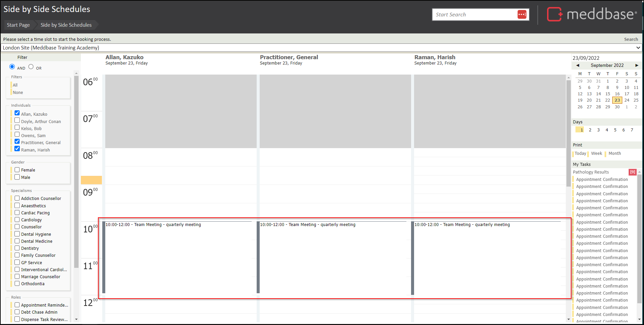
Task: Open the London Site location dropdown
Action: (321, 48)
